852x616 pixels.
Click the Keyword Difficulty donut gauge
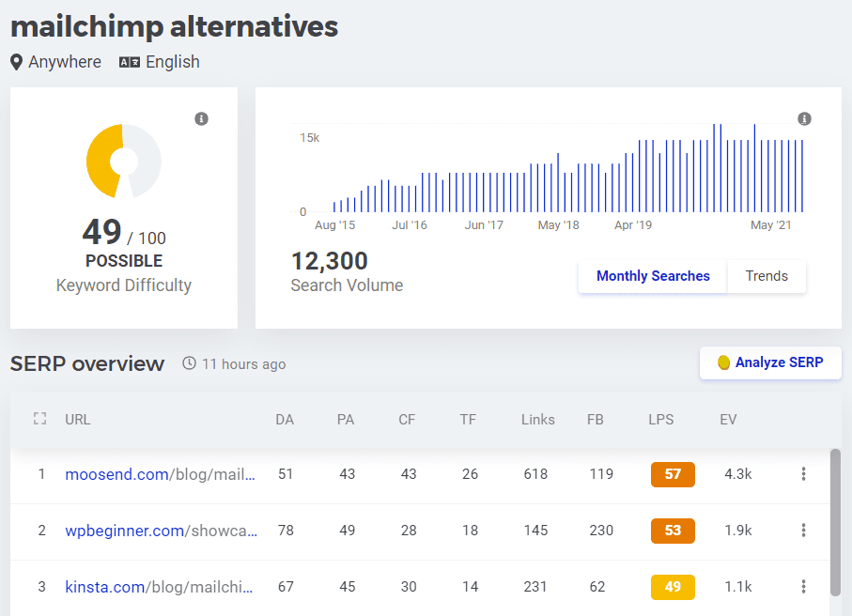[x=123, y=162]
